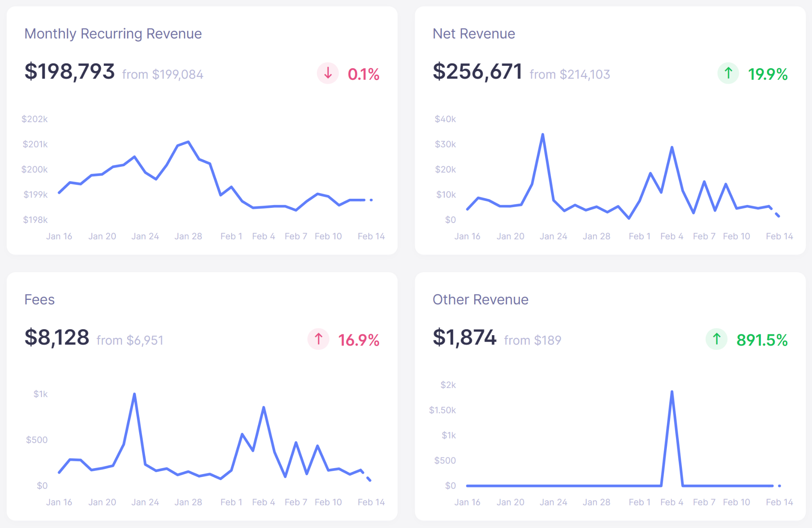The image size is (812, 528).
Task: Click the green up-arrow icon on Other Revenue
Action: pyautogui.click(x=716, y=339)
